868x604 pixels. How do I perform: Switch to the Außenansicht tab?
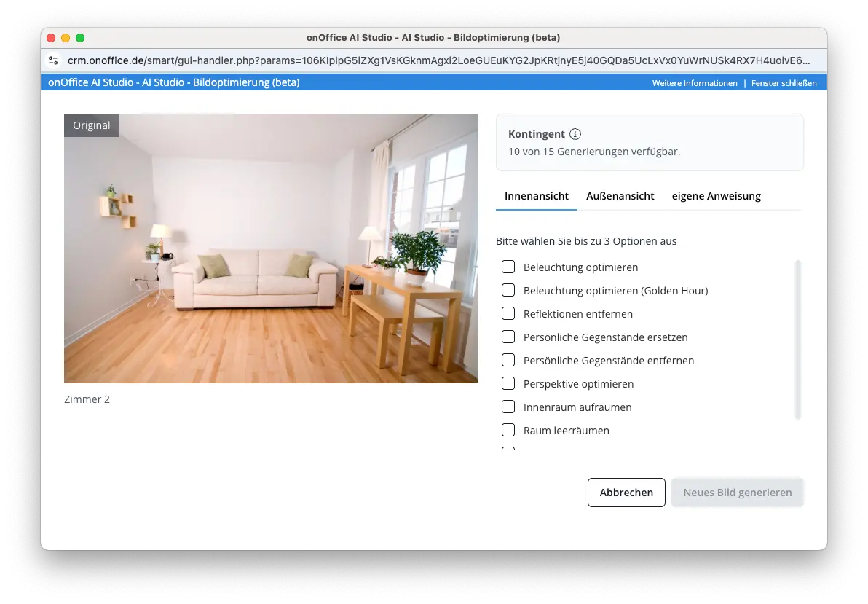620,196
